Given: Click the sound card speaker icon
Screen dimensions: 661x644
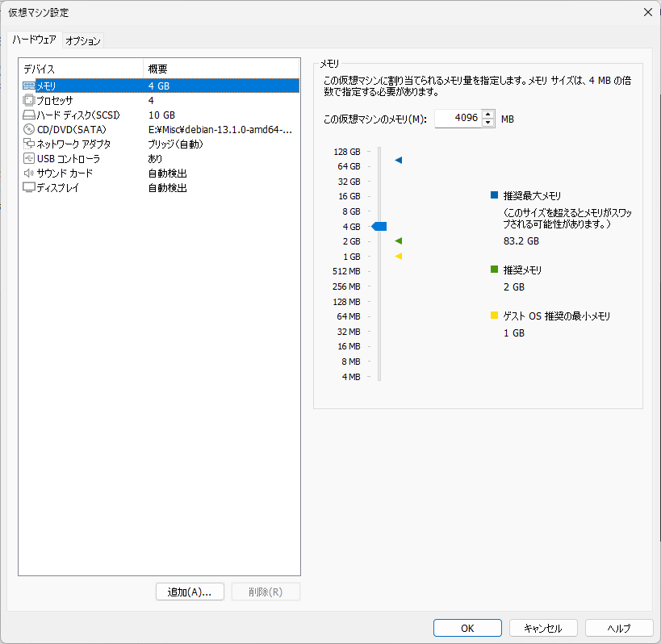Looking at the screenshot, I should tap(29, 173).
